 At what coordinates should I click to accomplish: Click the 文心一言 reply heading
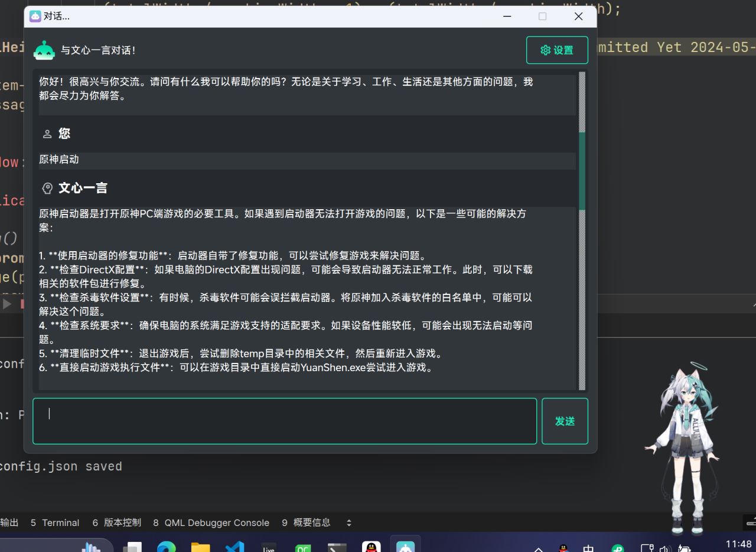coord(83,189)
